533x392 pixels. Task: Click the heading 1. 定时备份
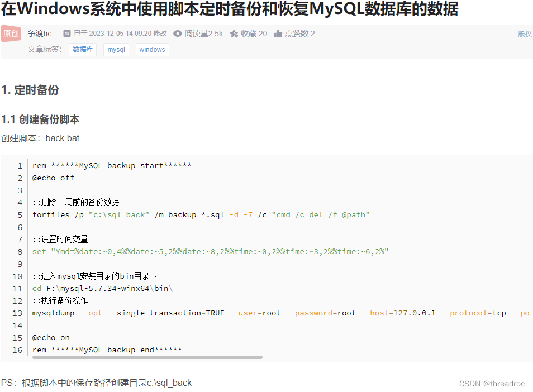(x=30, y=90)
